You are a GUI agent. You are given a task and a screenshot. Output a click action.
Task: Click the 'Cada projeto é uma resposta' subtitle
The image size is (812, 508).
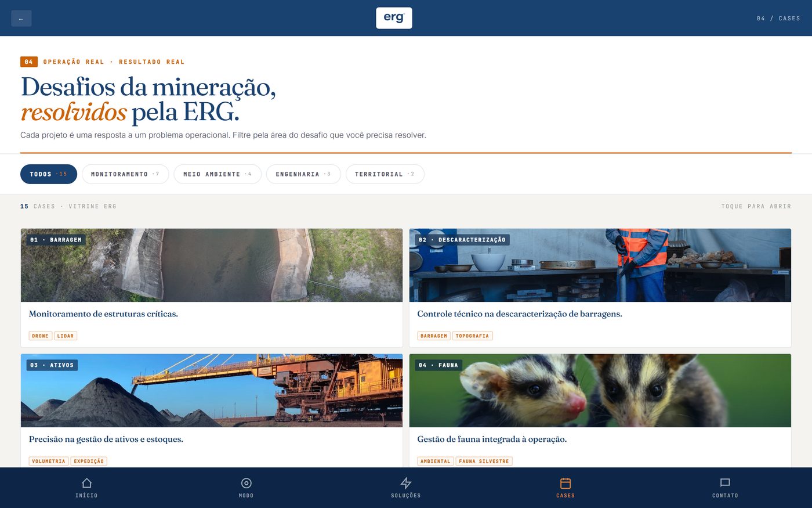click(223, 135)
